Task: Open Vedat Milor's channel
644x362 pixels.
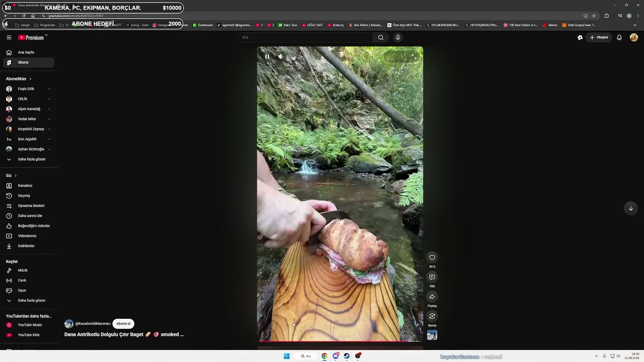Action: click(x=29, y=119)
